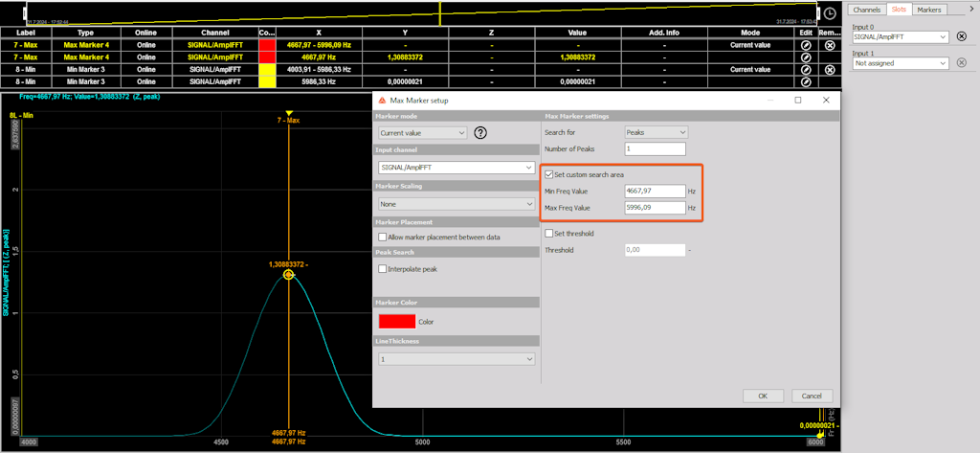This screenshot has height=453, width=980.
Task: Switch to the Channels tab
Action: click(867, 10)
